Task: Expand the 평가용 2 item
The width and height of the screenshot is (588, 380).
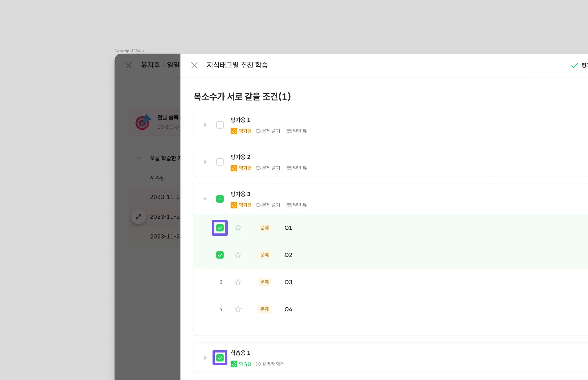Action: tap(205, 162)
